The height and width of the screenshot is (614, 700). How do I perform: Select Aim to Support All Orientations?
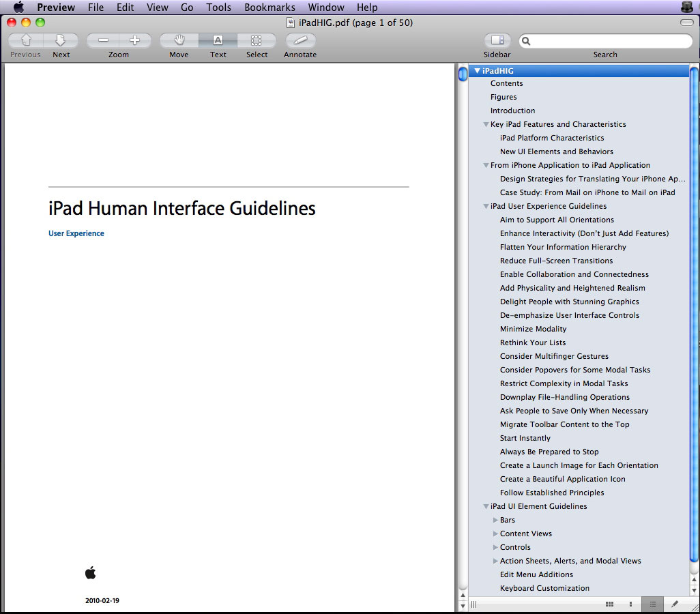click(557, 220)
